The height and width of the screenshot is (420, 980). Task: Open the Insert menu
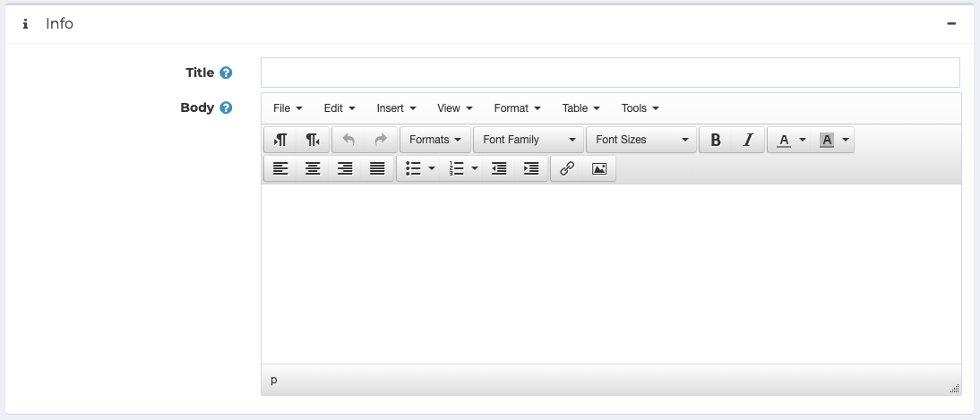pos(396,108)
